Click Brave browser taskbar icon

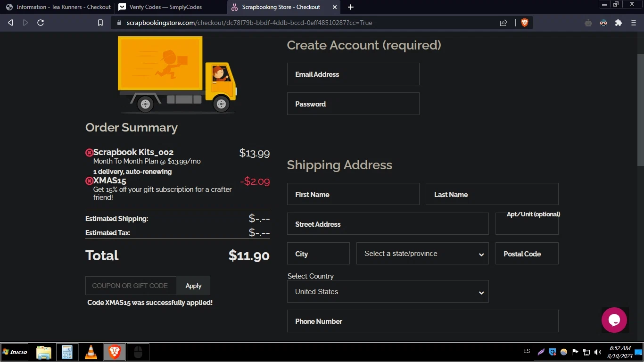115,352
